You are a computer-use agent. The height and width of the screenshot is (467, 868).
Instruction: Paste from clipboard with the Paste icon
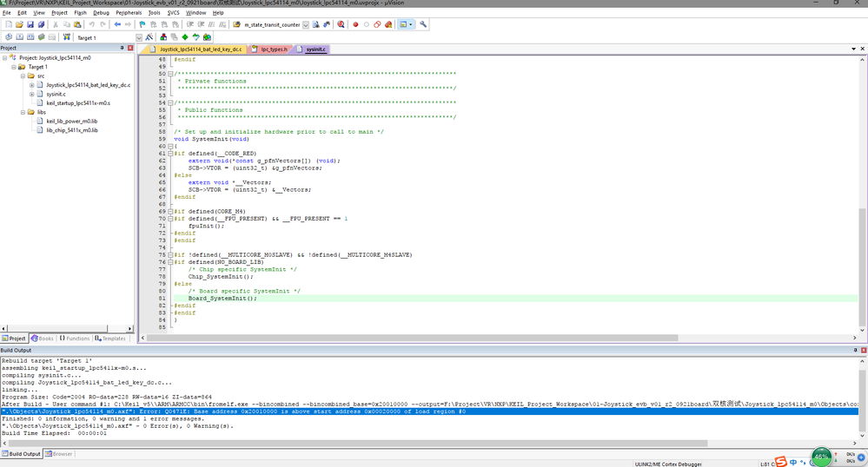pyautogui.click(x=77, y=24)
